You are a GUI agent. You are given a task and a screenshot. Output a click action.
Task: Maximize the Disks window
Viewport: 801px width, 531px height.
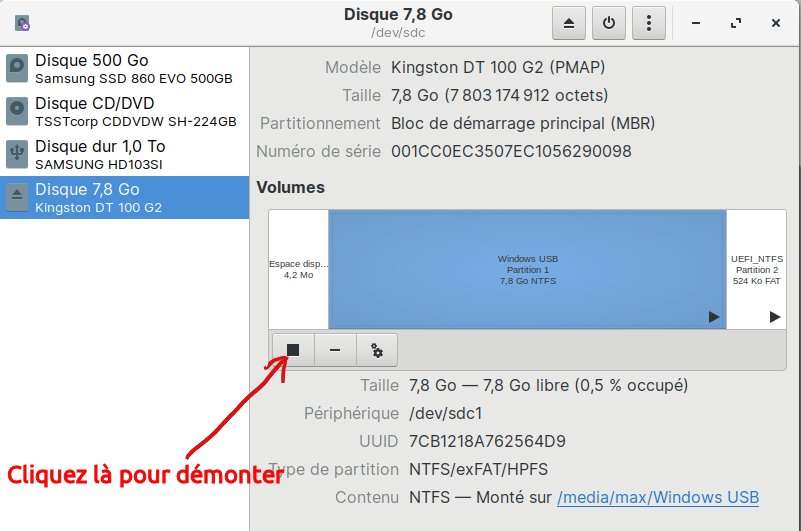[736, 22]
